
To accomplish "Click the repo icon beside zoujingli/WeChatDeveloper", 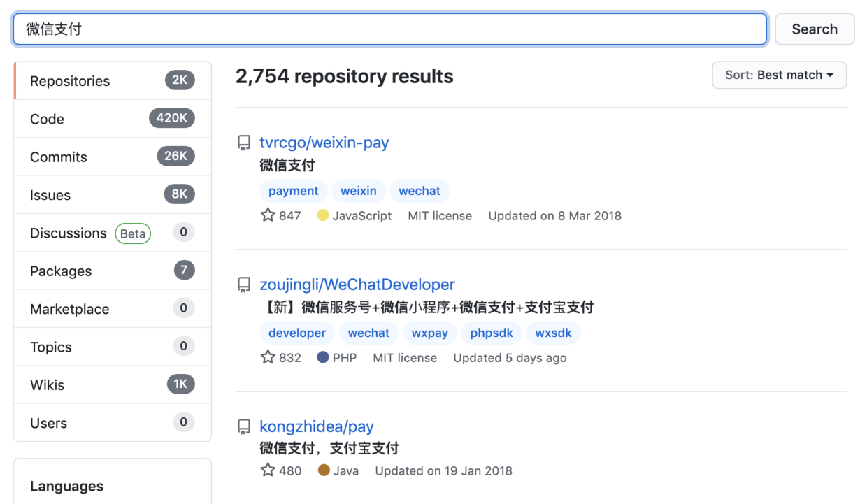I will [x=244, y=285].
